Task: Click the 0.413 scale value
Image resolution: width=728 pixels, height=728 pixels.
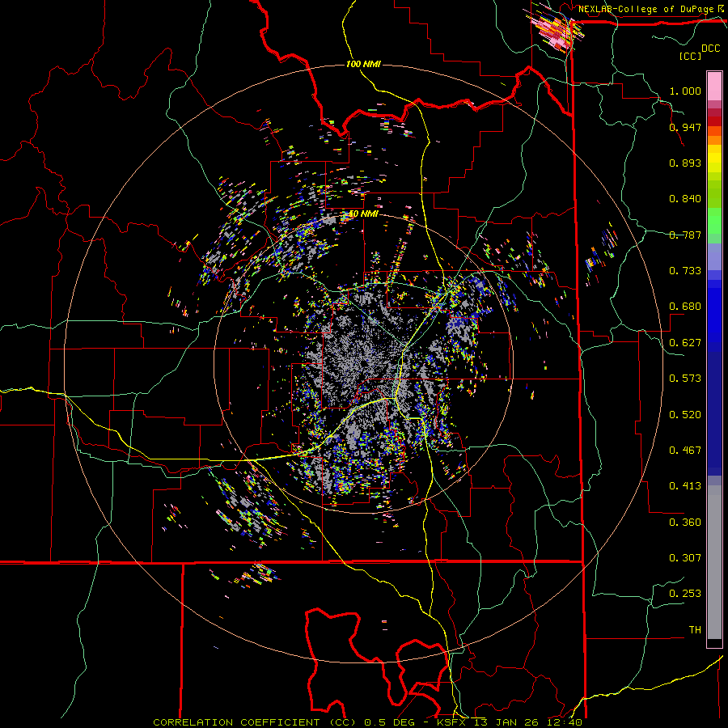Action: point(685,486)
